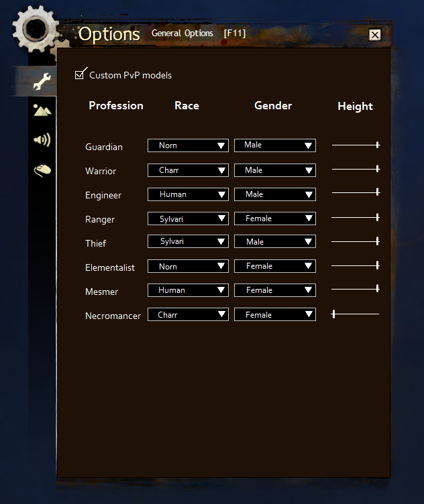Image resolution: width=424 pixels, height=504 pixels.
Task: Click the Race column header
Action: coord(187,106)
